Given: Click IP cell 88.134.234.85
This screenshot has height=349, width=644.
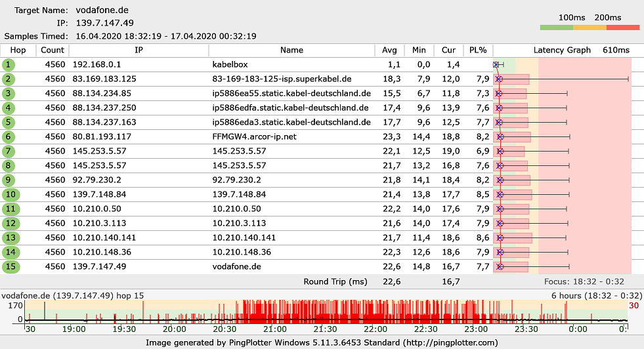Looking at the screenshot, I should [x=102, y=93].
